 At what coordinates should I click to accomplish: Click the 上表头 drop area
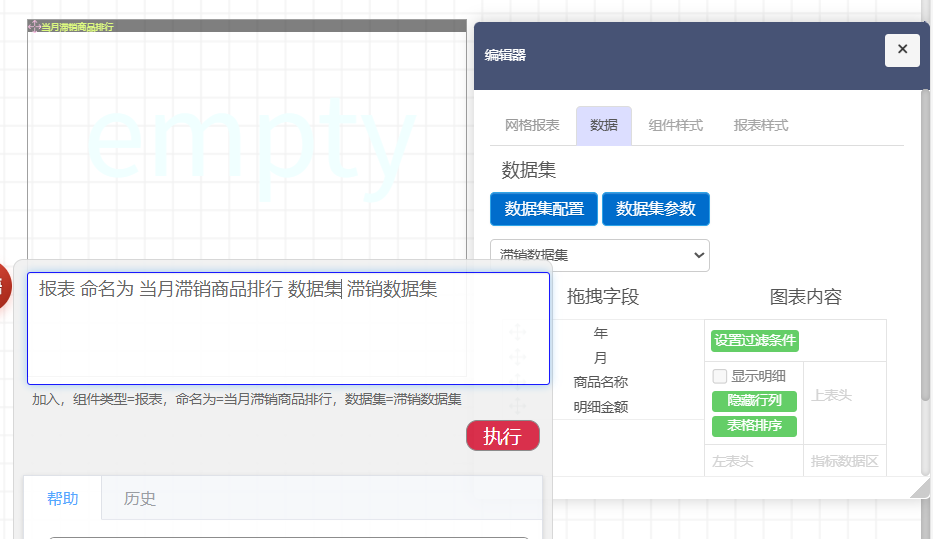coord(844,403)
